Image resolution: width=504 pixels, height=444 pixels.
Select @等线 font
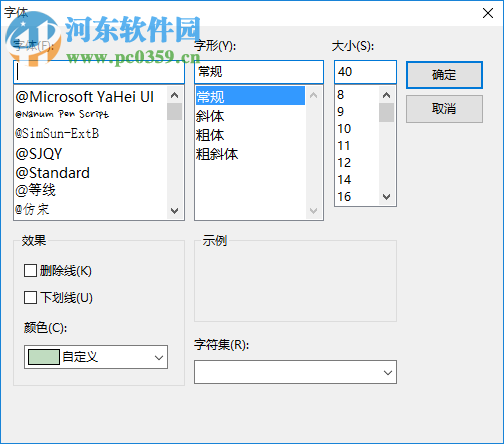click(91, 190)
